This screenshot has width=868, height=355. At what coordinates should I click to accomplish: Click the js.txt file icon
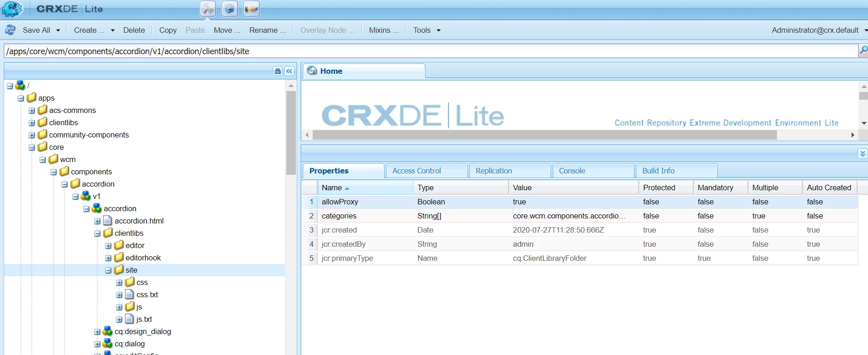130,319
